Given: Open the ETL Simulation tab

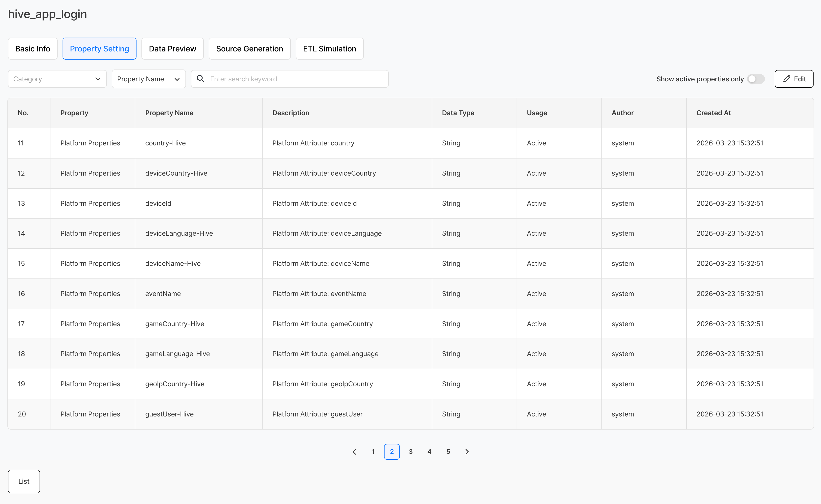Looking at the screenshot, I should 329,49.
